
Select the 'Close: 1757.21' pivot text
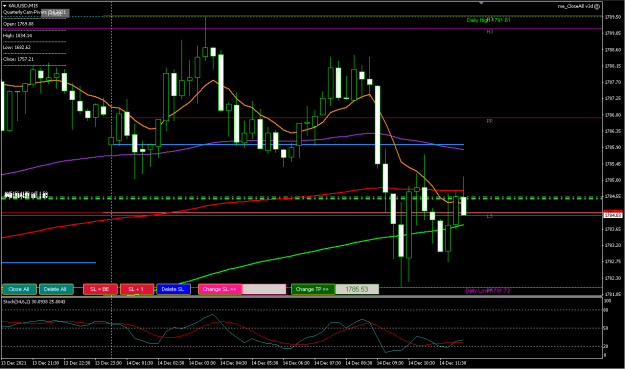tap(18, 59)
